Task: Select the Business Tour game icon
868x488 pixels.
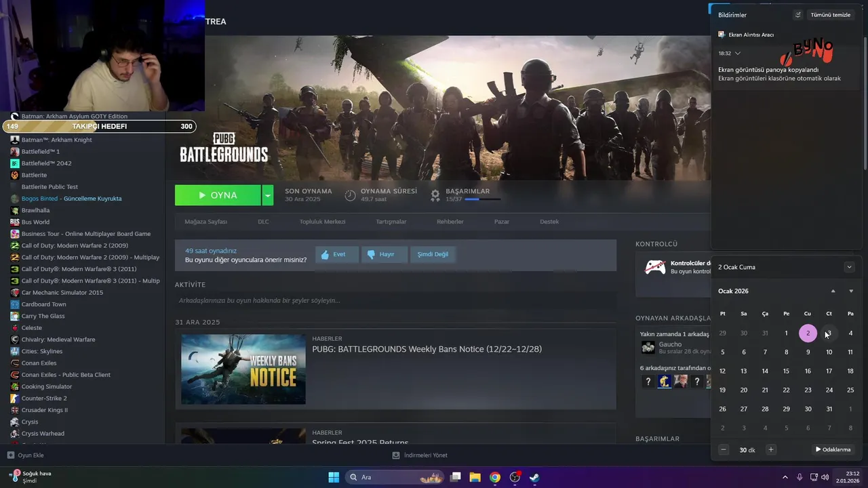Action: click(x=15, y=234)
